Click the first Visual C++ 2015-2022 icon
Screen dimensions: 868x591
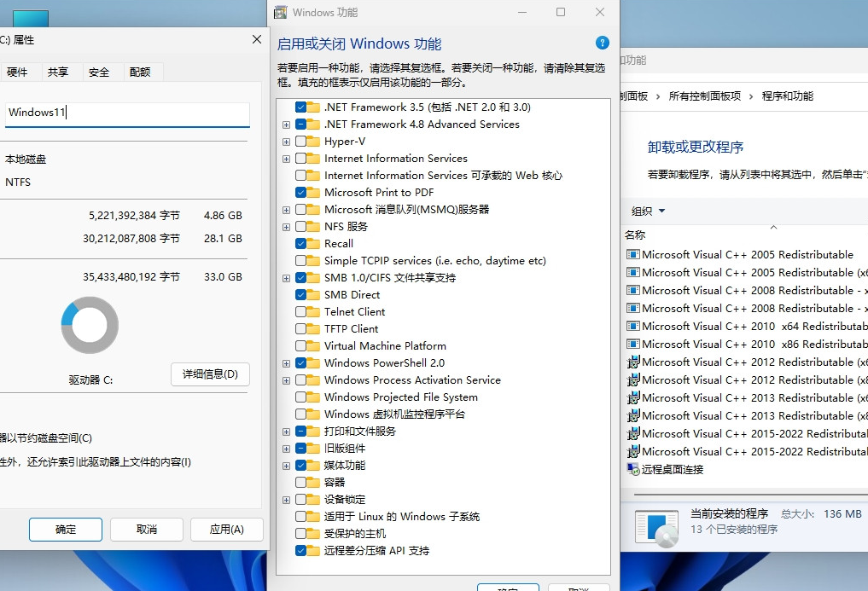(632, 433)
